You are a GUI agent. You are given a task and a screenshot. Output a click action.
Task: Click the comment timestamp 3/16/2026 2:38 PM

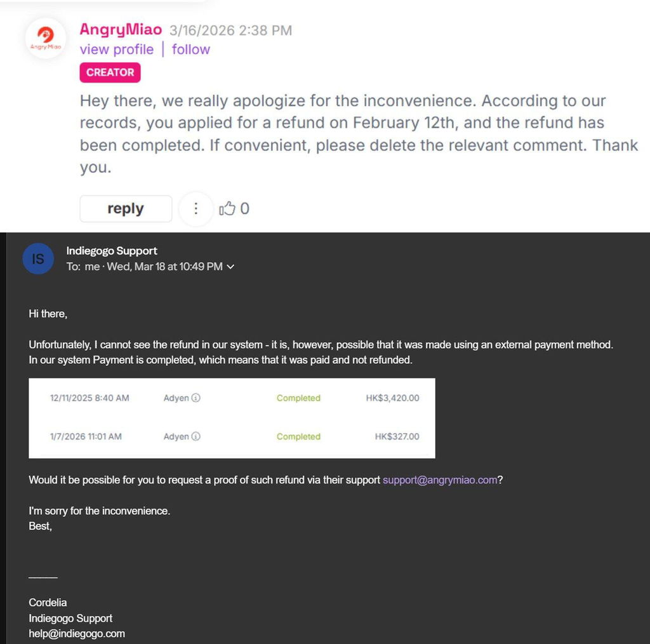(230, 30)
